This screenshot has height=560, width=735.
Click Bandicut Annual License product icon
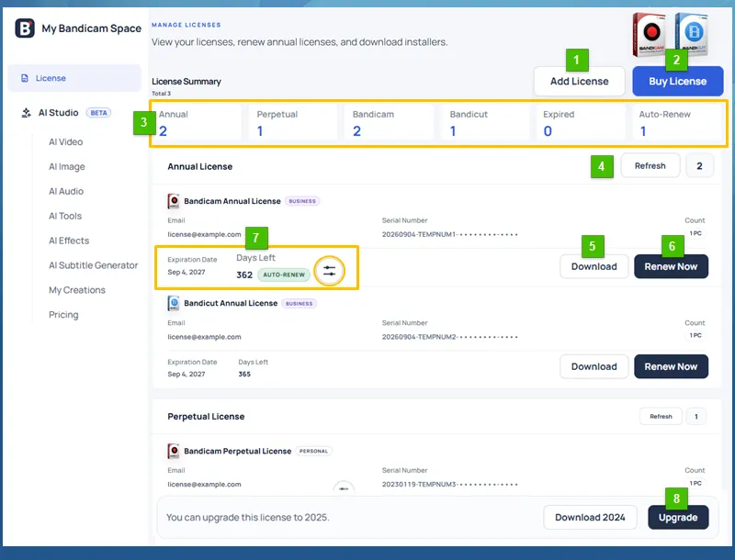click(174, 304)
